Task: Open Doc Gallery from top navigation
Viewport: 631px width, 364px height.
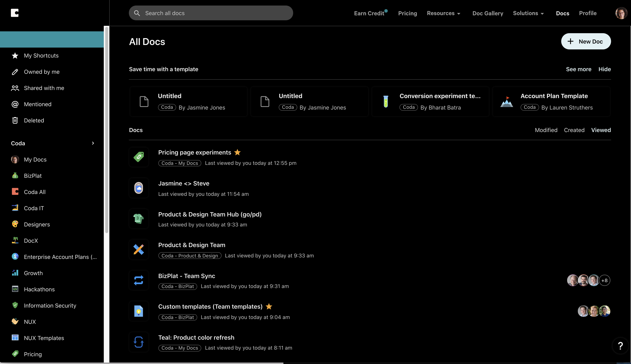Action: tap(488, 13)
